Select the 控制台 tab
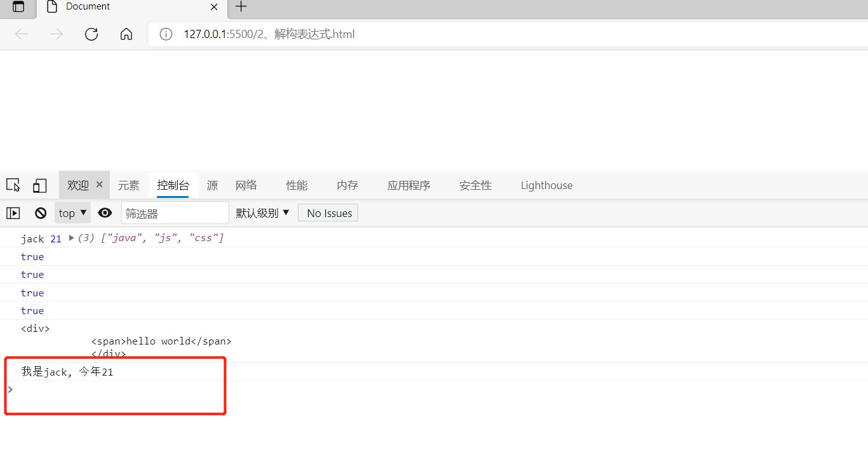This screenshot has height=460, width=868. pos(173,185)
